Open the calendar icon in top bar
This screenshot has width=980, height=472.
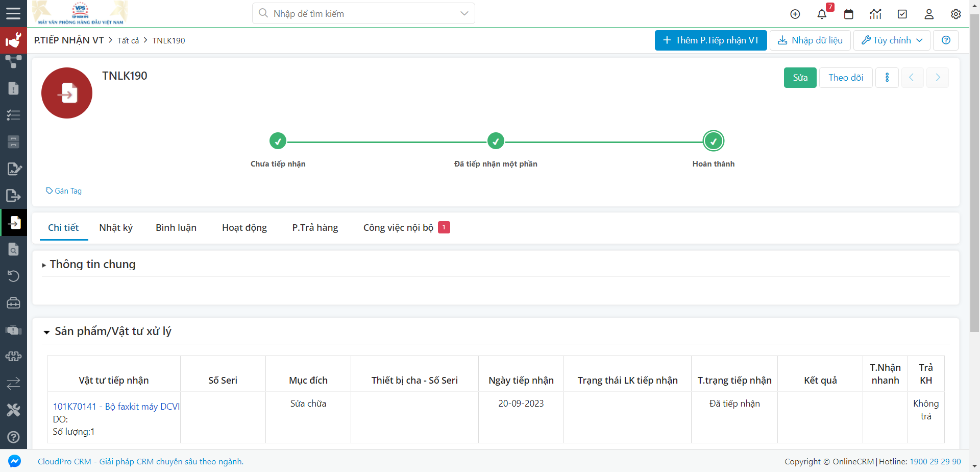849,14
